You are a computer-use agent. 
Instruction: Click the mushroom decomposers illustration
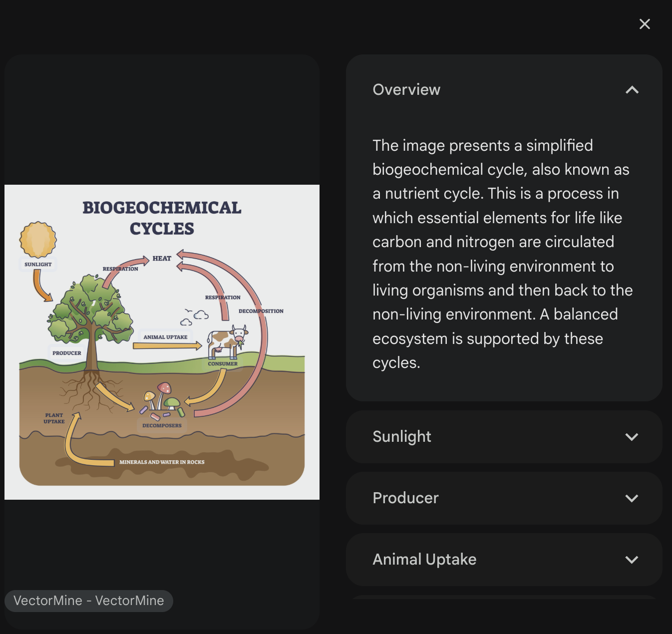(x=162, y=400)
